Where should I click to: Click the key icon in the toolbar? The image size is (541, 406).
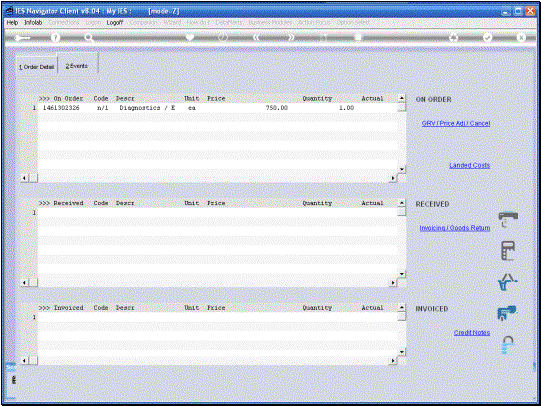(x=22, y=38)
